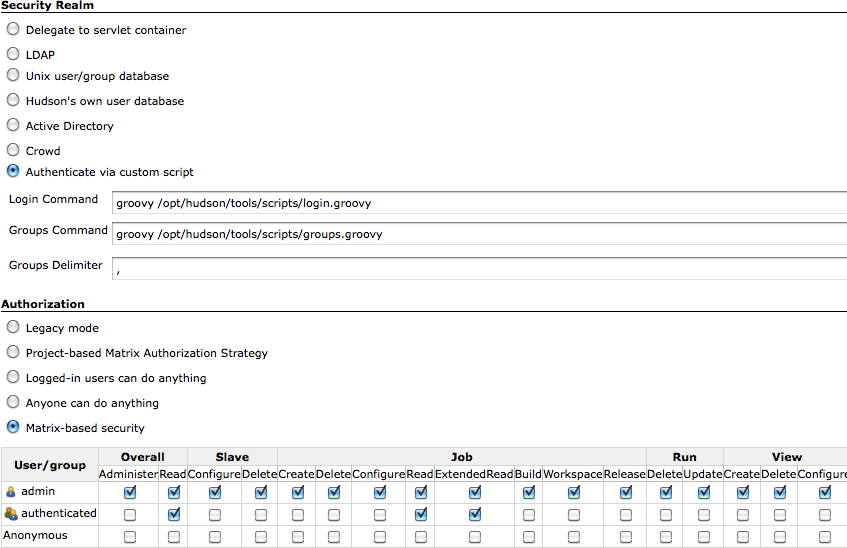Select LDAP security realm

[x=13, y=54]
